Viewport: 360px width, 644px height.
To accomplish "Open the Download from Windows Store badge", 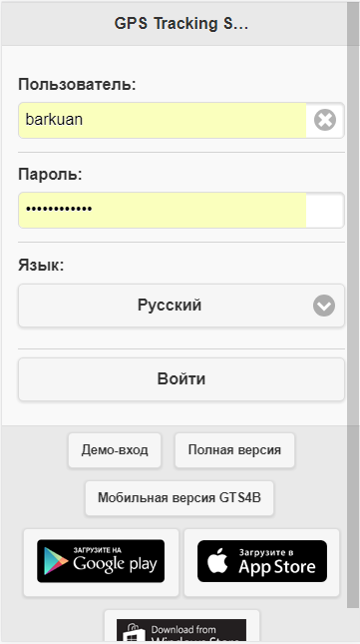I will coord(181,631).
